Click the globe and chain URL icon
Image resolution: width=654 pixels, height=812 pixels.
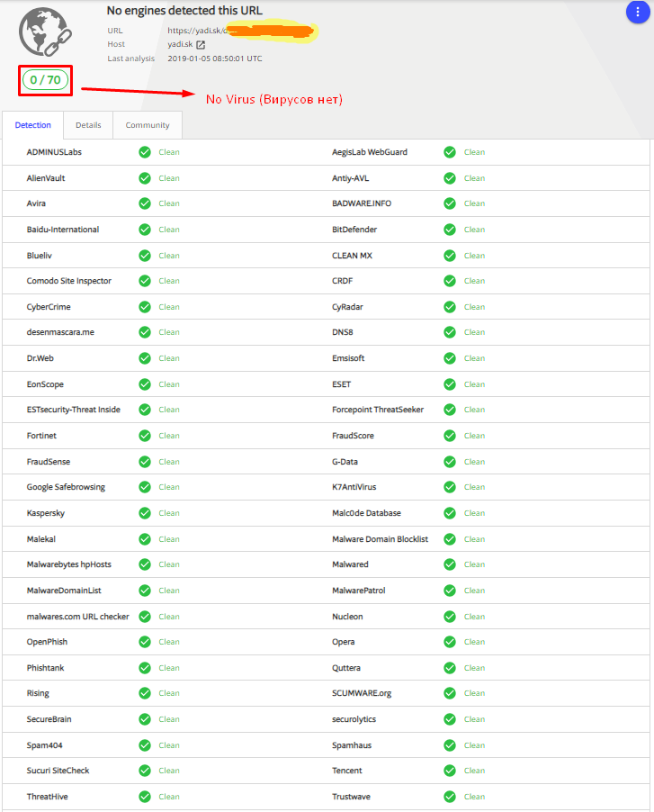[45, 32]
